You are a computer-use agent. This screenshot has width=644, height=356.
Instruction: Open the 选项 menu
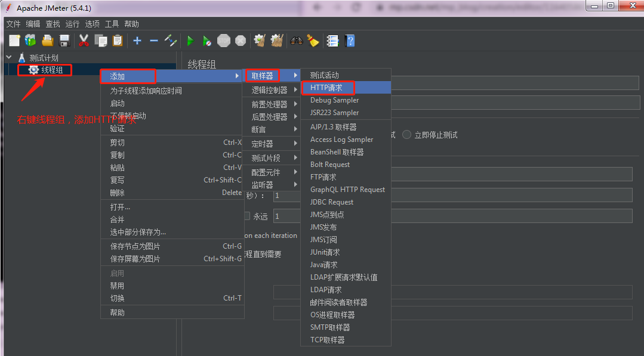[92, 24]
